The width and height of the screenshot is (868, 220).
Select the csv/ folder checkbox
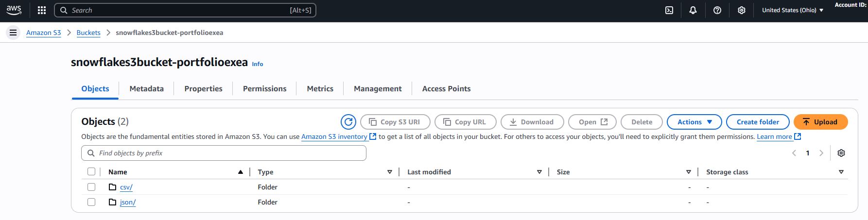[x=91, y=187]
